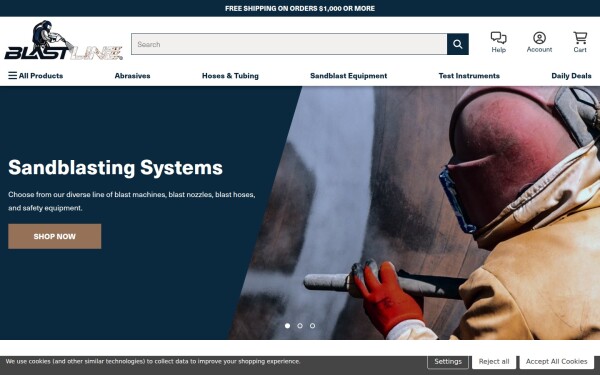Select the third carousel slide dot
The width and height of the screenshot is (600, 375).
[313, 326]
